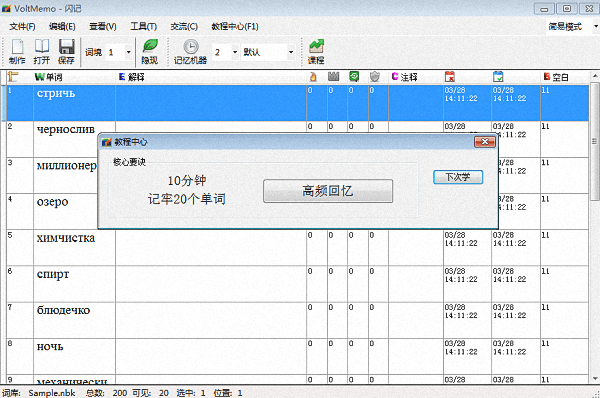Click row number 7 cell
Viewport: 600px width, 398px height.
(x=20, y=320)
